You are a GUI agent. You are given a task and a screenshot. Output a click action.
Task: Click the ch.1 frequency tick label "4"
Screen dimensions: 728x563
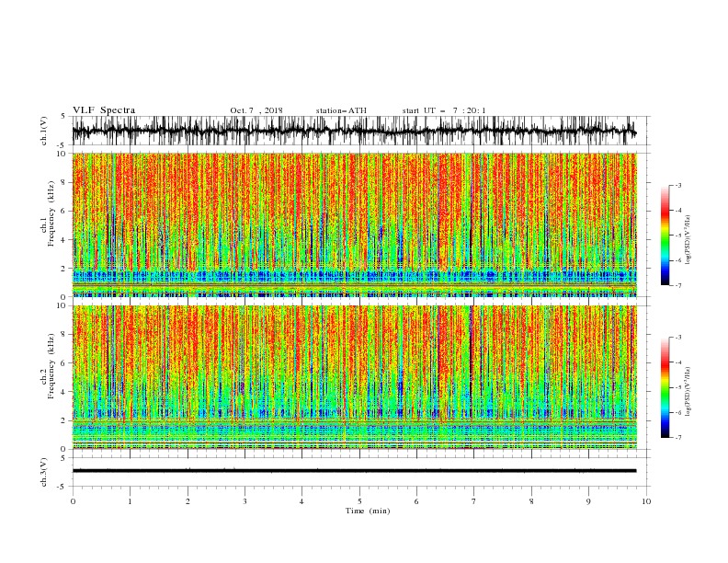[x=64, y=240]
